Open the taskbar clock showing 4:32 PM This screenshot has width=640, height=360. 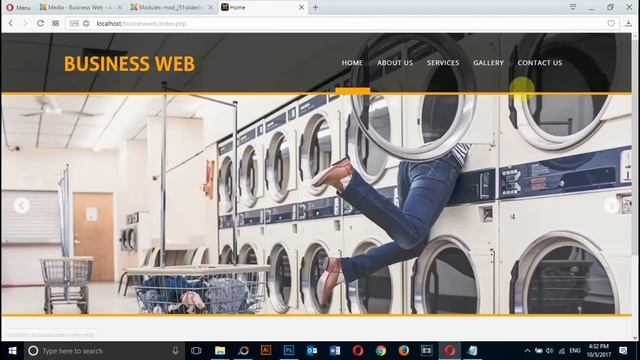pyautogui.click(x=599, y=351)
